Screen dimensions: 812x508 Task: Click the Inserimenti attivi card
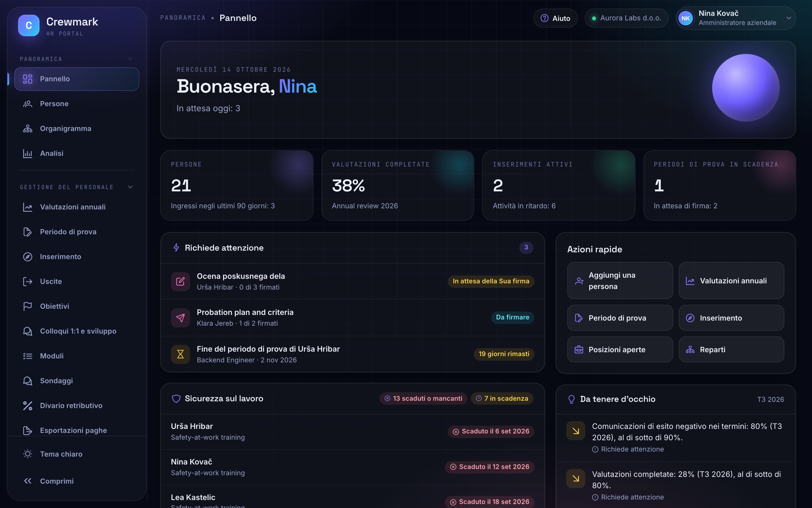[559, 185]
